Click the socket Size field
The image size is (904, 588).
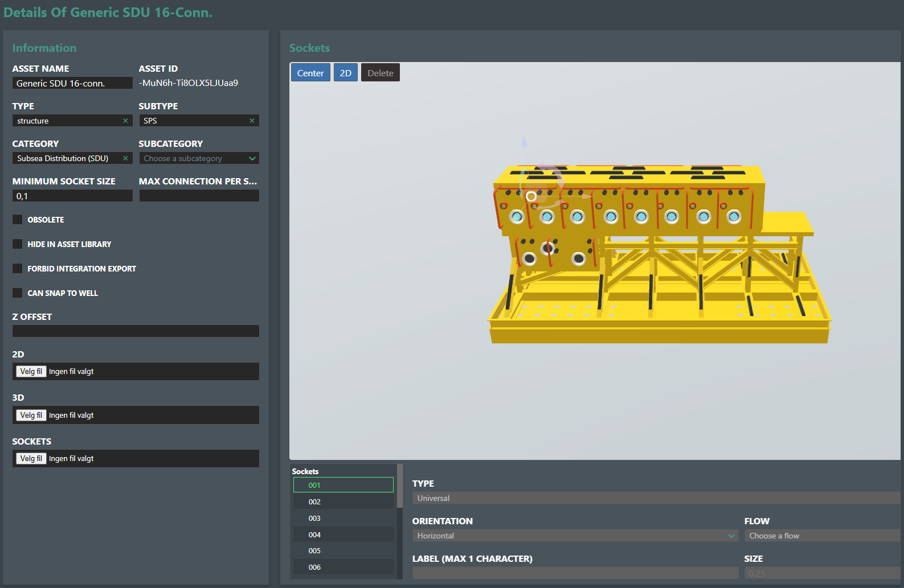tap(822, 573)
